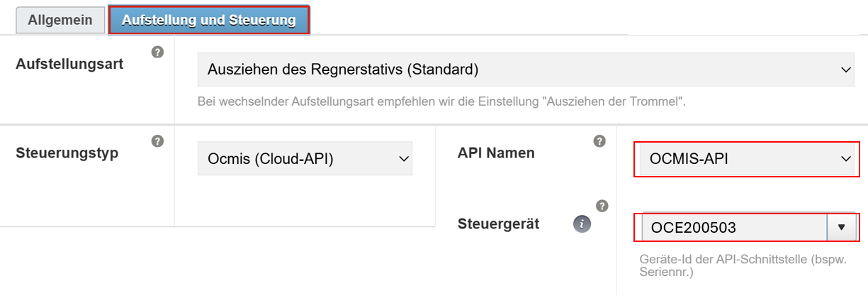This screenshot has height=298, width=868.
Task: Expand the Steuergerät combo box arrow
Action: click(x=842, y=228)
